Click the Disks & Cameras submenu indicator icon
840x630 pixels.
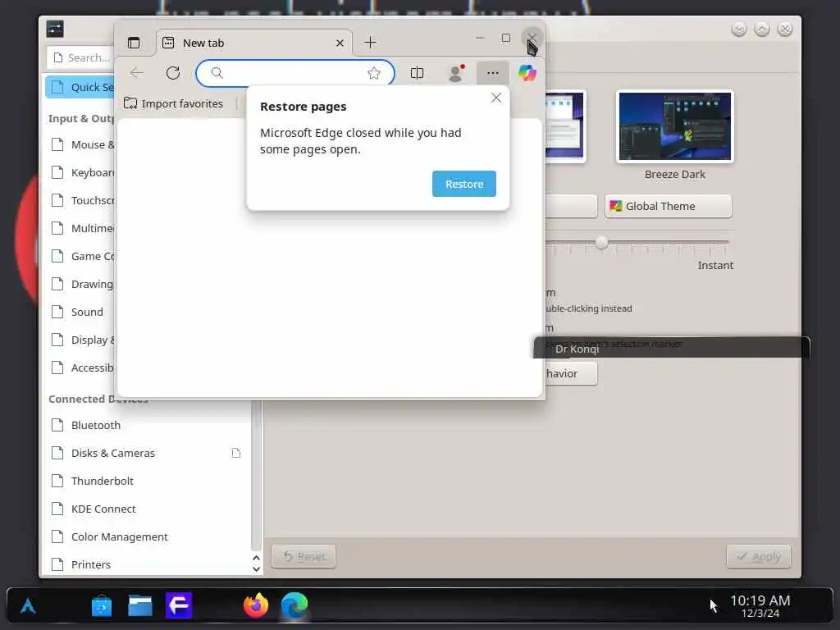235,453
